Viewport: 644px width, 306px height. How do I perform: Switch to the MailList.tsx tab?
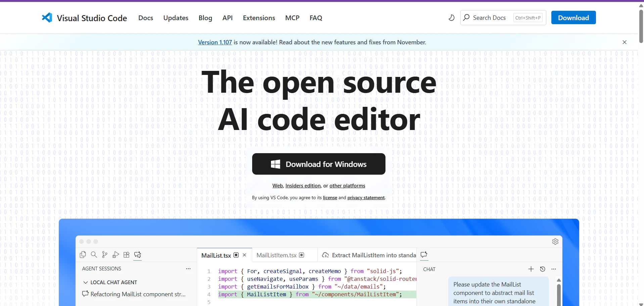point(216,256)
